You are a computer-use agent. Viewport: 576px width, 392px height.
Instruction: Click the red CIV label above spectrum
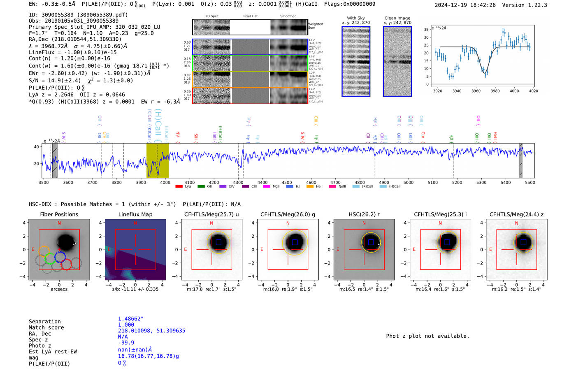pos(423,137)
